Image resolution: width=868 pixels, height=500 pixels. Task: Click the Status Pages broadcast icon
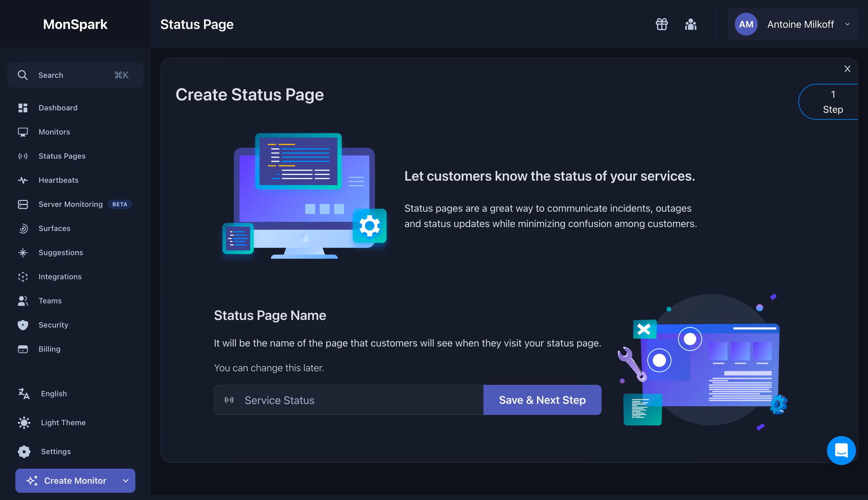[x=23, y=156]
